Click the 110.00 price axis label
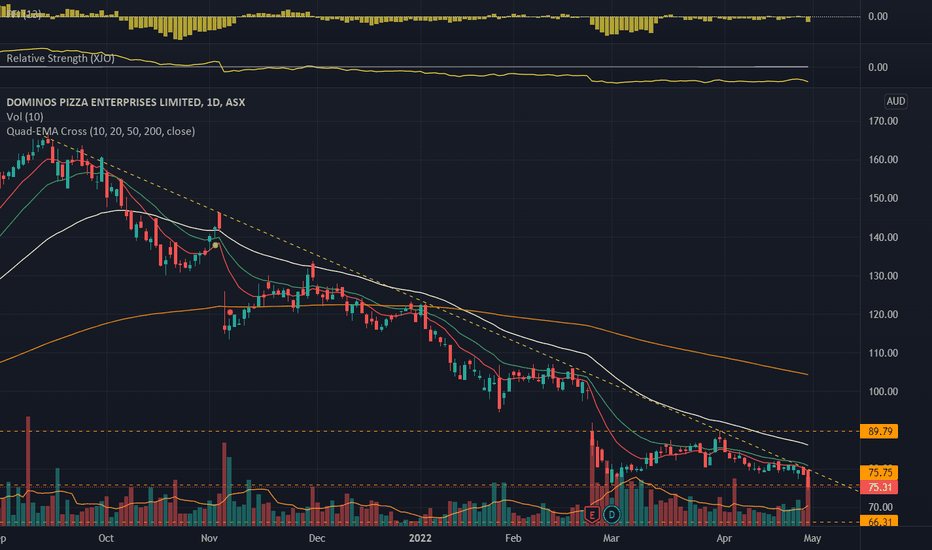This screenshot has height=550, width=932. pyautogui.click(x=883, y=353)
